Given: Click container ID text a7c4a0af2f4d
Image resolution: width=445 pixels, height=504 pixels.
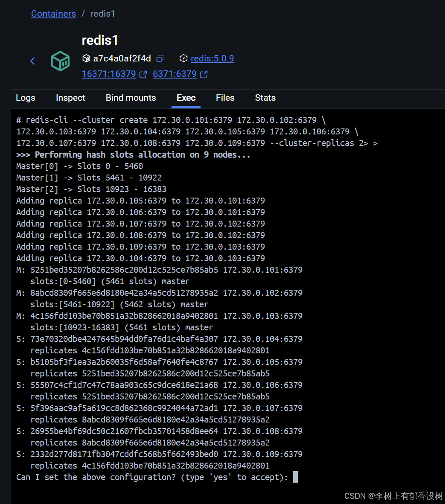Looking at the screenshot, I should 122,58.
